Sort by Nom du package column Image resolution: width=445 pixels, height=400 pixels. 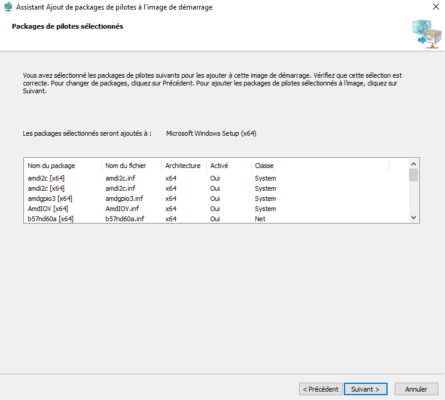tap(63, 166)
